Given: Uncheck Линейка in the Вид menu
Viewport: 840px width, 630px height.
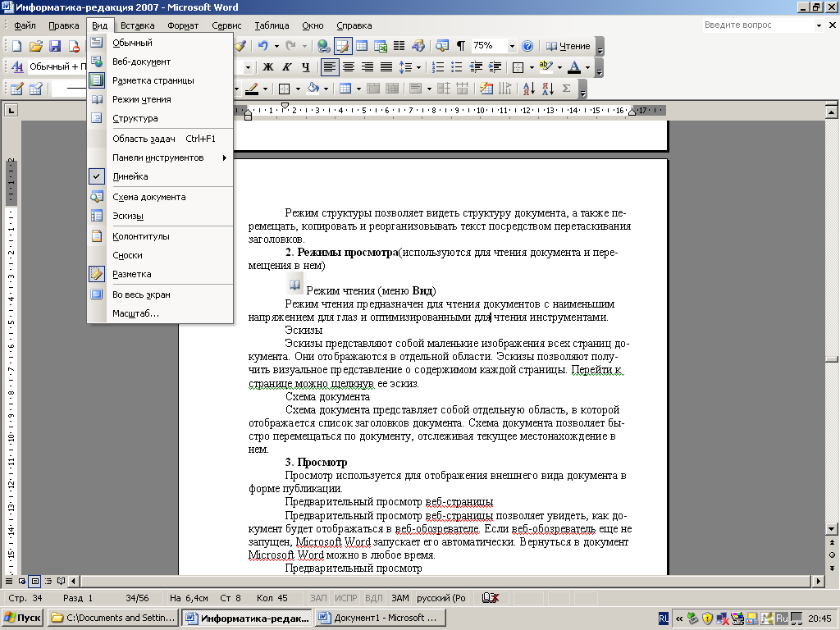Looking at the screenshot, I should coord(160,176).
